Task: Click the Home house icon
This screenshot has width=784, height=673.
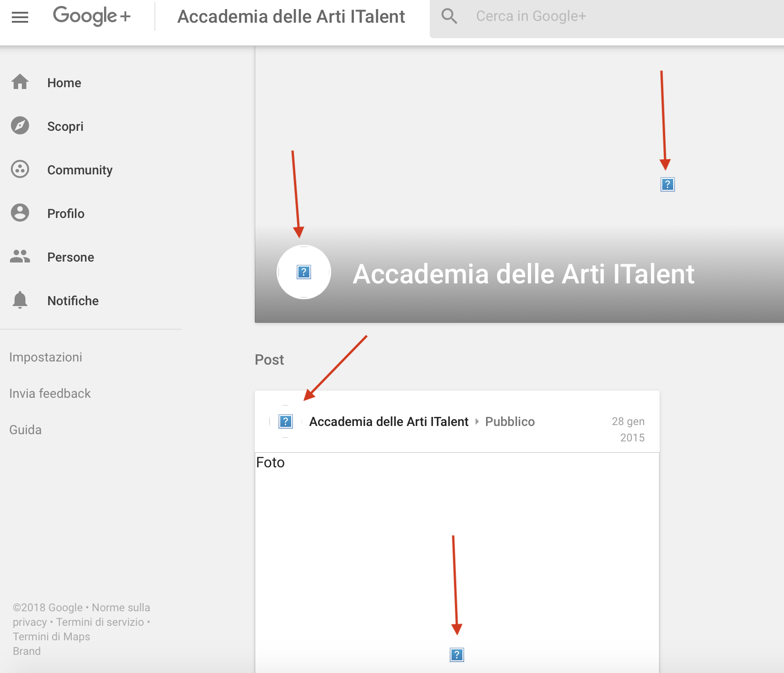Action: click(20, 82)
